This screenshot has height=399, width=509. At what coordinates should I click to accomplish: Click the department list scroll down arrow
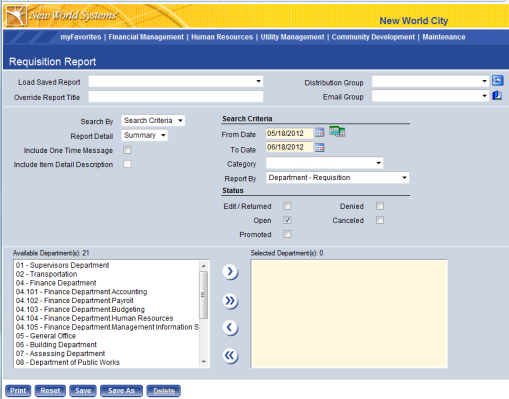click(x=203, y=362)
